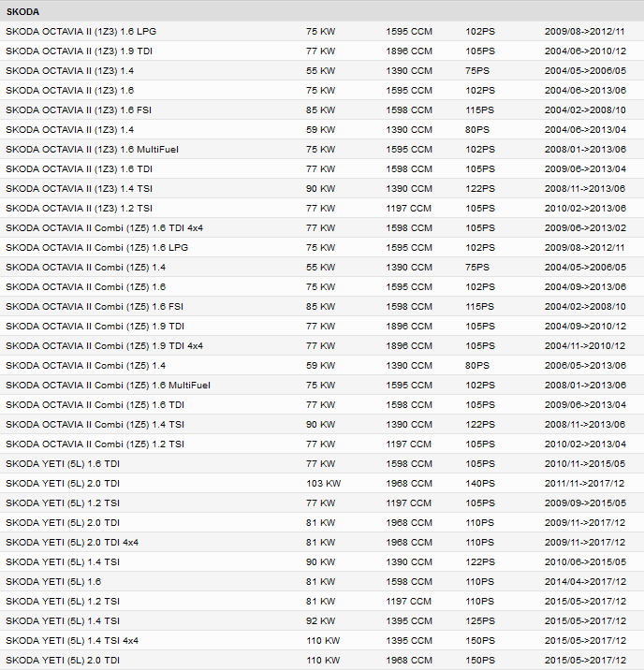Select OCTAVIA II Combi (1Z5) 1.6 FSI
This screenshot has width=644, height=670.
[322, 307]
